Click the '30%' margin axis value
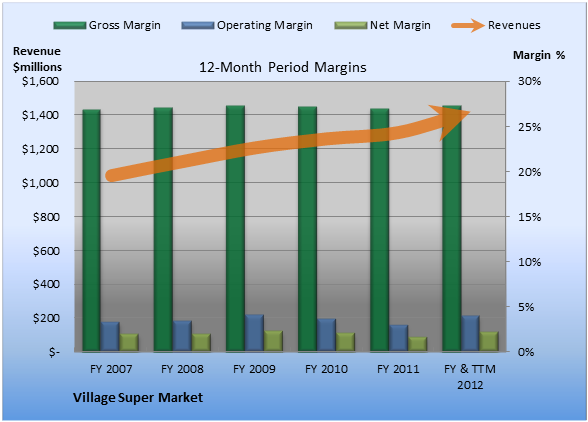Viewport: 588px width, 422px height. 530,81
